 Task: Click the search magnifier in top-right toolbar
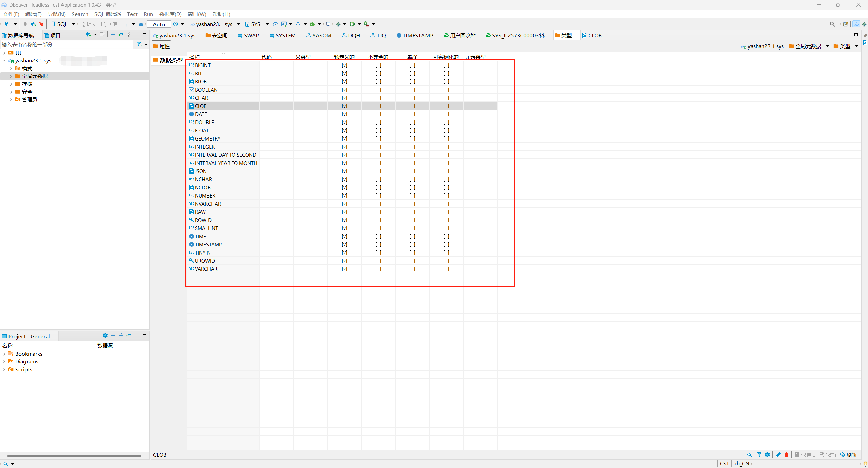(832, 24)
